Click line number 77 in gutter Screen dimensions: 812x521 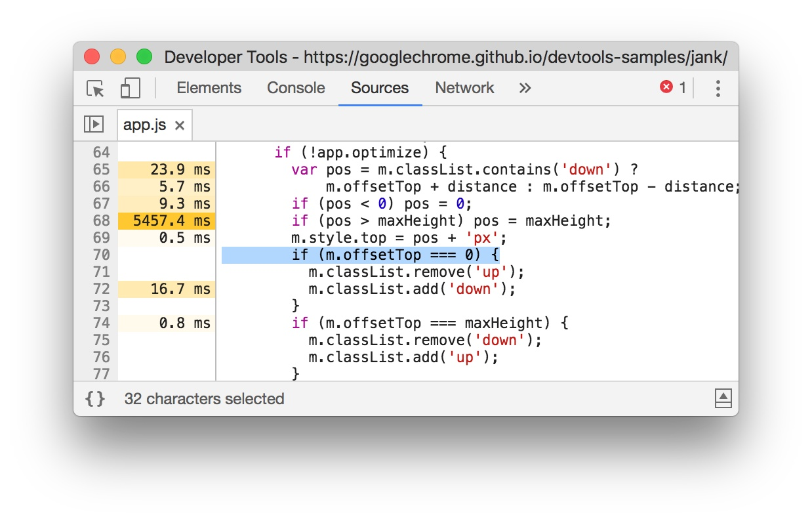pyautogui.click(x=101, y=373)
